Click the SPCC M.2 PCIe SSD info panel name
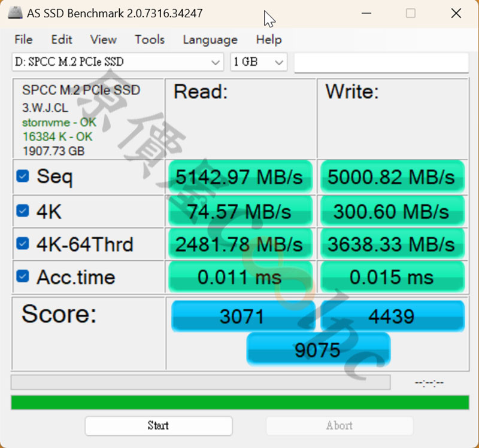The image size is (479, 448). click(x=81, y=90)
